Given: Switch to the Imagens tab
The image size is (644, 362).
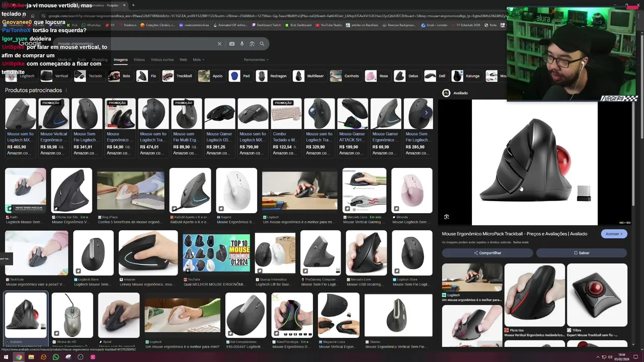Looking at the screenshot, I should [x=121, y=60].
